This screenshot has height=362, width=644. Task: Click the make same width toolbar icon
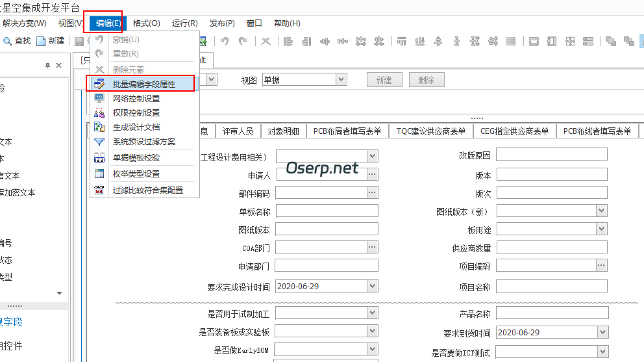coord(534,41)
